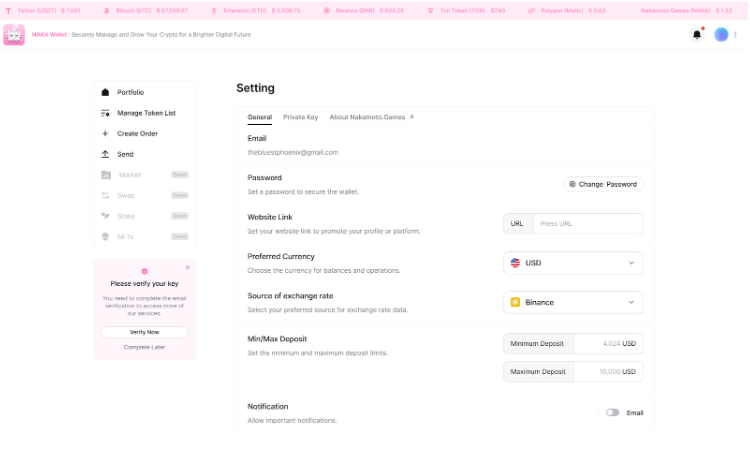Click the Verify Now button
This screenshot has width=750, height=452.
coord(144,332)
